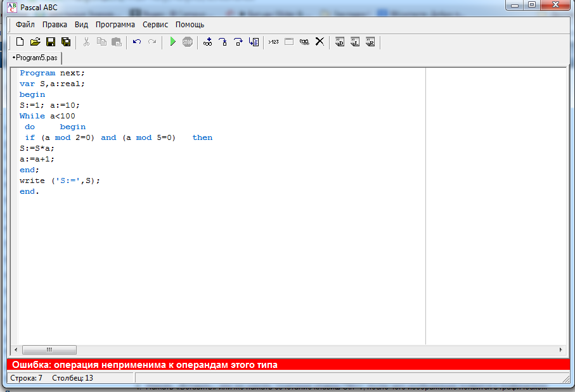Click the run-to-line icon before >123
This screenshot has width=575, height=392.
point(254,42)
